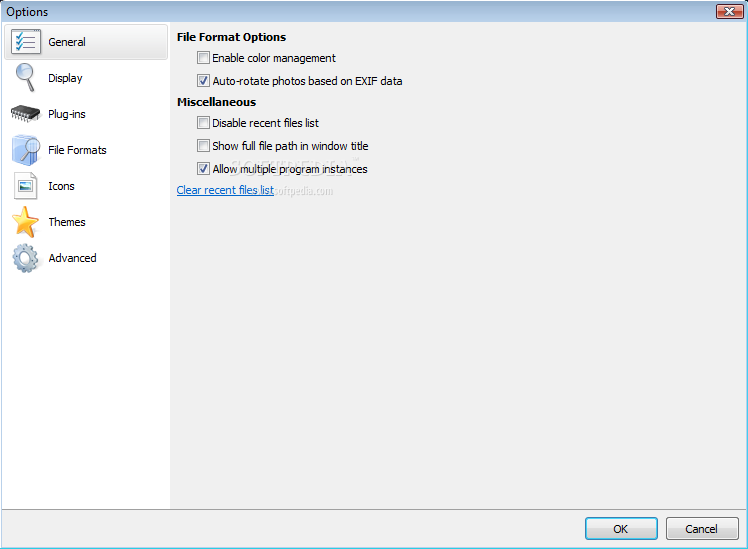
Task: Open the Themes category label
Action: 67,222
